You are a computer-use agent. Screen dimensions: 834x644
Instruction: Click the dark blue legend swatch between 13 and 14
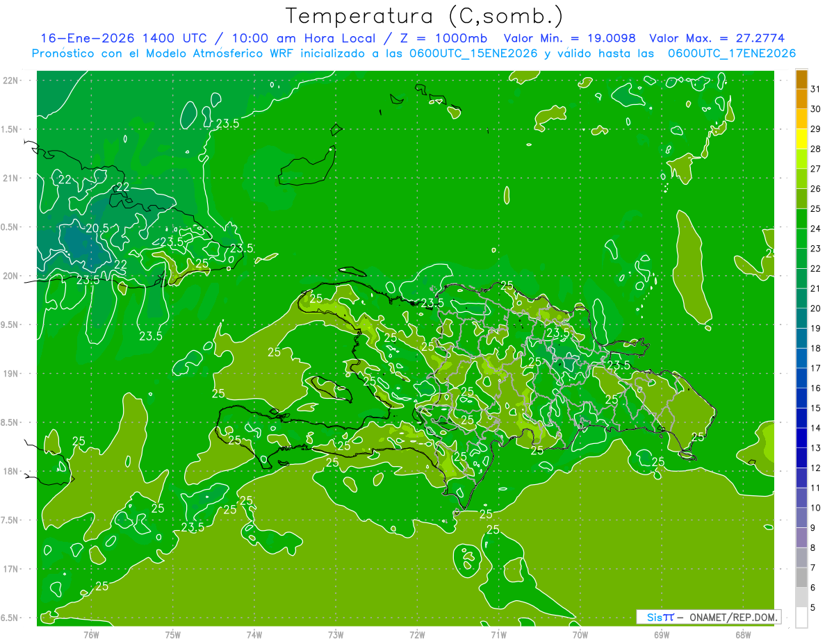point(801,438)
